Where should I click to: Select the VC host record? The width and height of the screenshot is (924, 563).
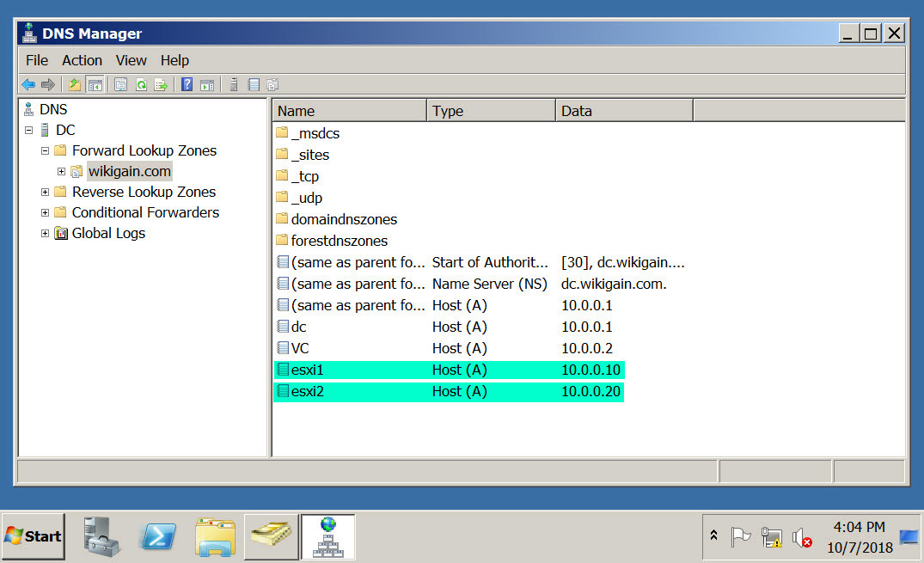(445, 348)
